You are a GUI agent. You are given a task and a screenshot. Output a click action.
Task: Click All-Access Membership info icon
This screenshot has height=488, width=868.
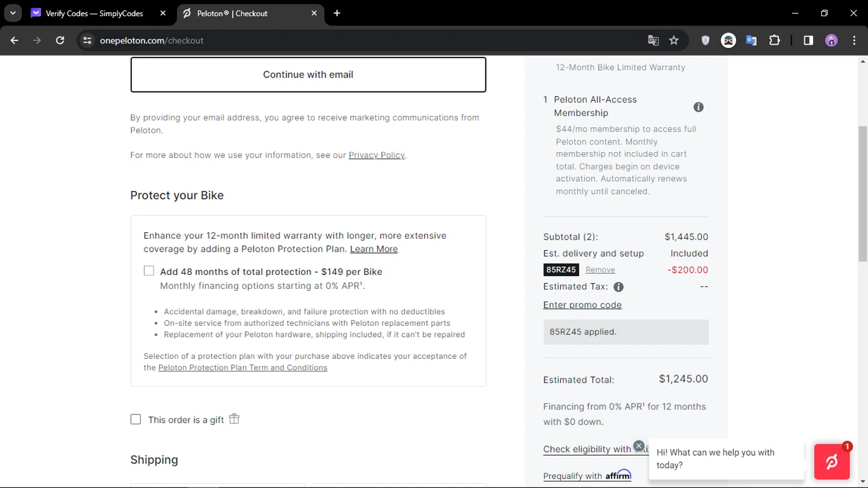[x=698, y=107]
